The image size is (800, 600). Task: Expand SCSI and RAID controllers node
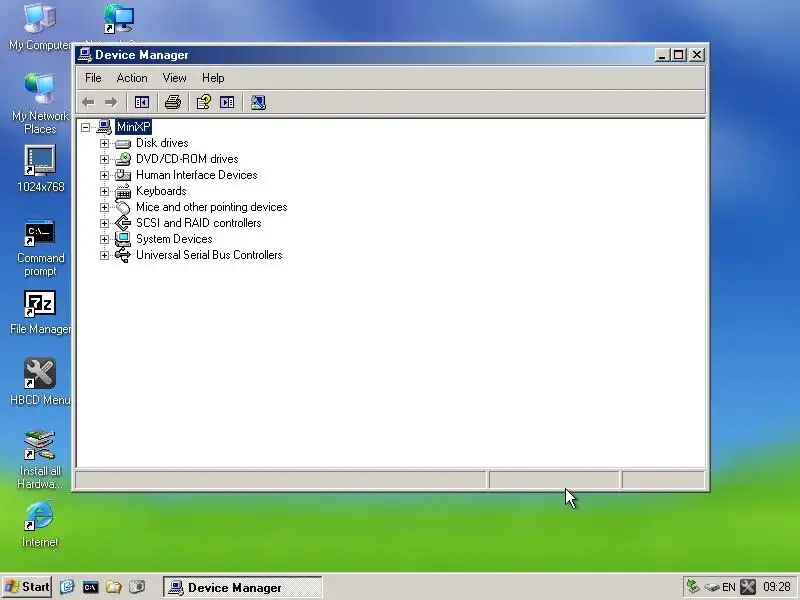(x=105, y=223)
